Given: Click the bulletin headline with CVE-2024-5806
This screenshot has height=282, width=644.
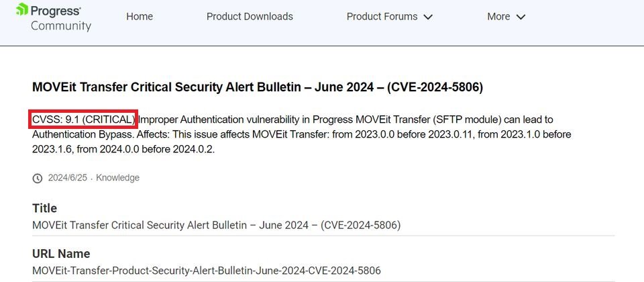Looking at the screenshot, I should pyautogui.click(x=258, y=87).
